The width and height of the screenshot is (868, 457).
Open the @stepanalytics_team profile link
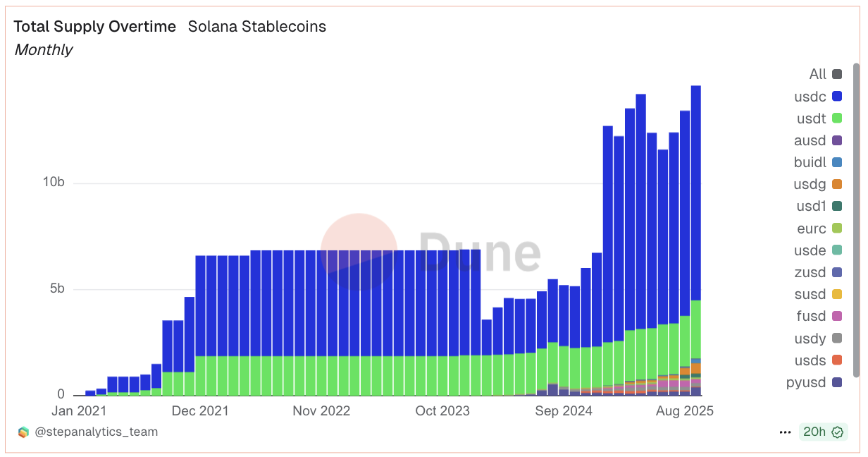(x=97, y=432)
